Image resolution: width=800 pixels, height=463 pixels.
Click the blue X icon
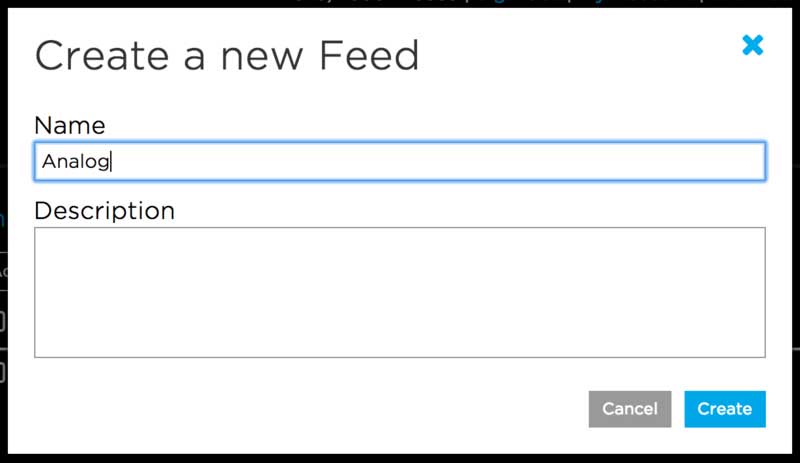pyautogui.click(x=752, y=45)
